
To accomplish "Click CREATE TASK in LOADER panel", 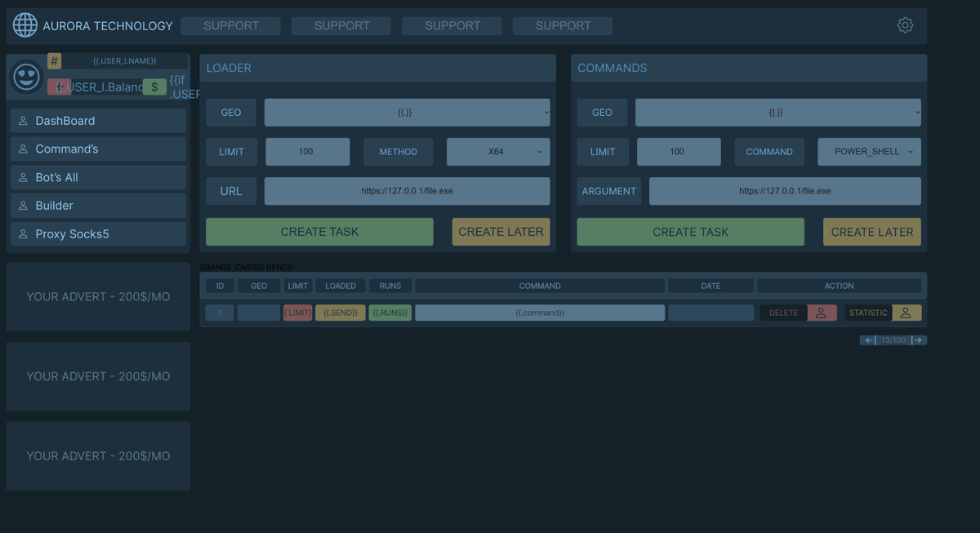I will 319,232.
